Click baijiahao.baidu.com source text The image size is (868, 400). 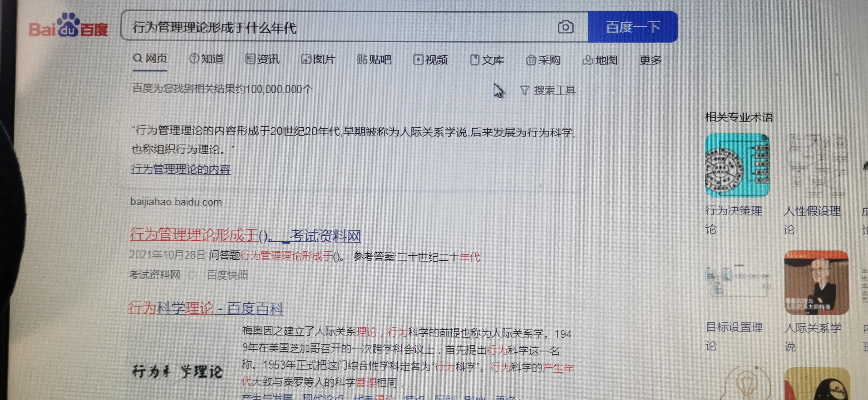(176, 202)
